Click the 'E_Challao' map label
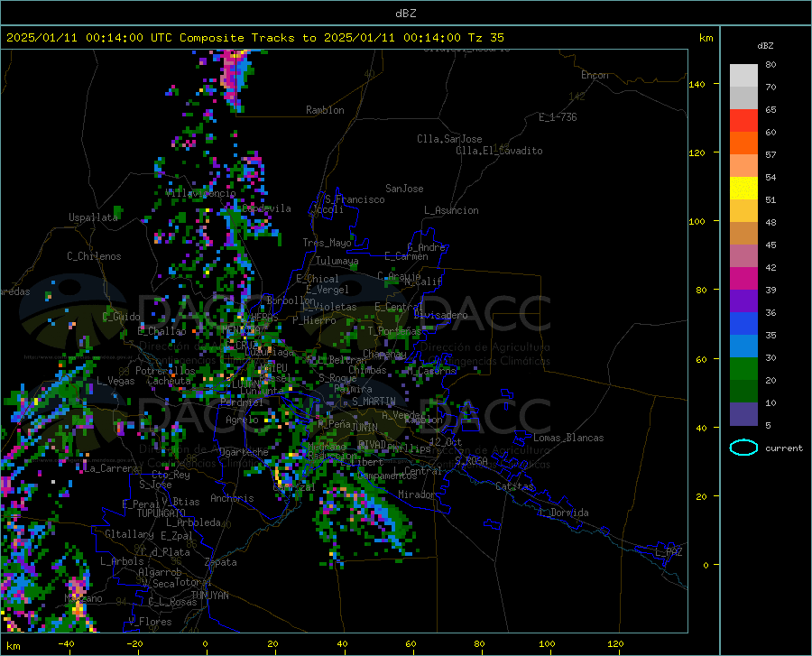The image size is (812, 656). click(x=161, y=331)
